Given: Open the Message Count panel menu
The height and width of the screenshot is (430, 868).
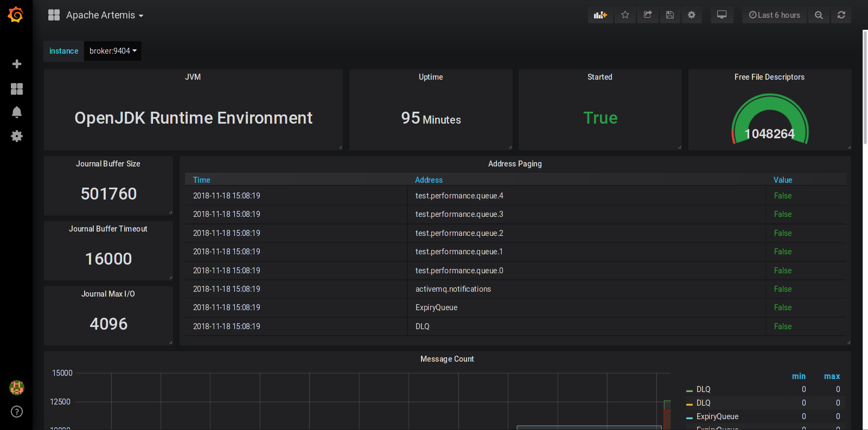Looking at the screenshot, I should coord(447,359).
